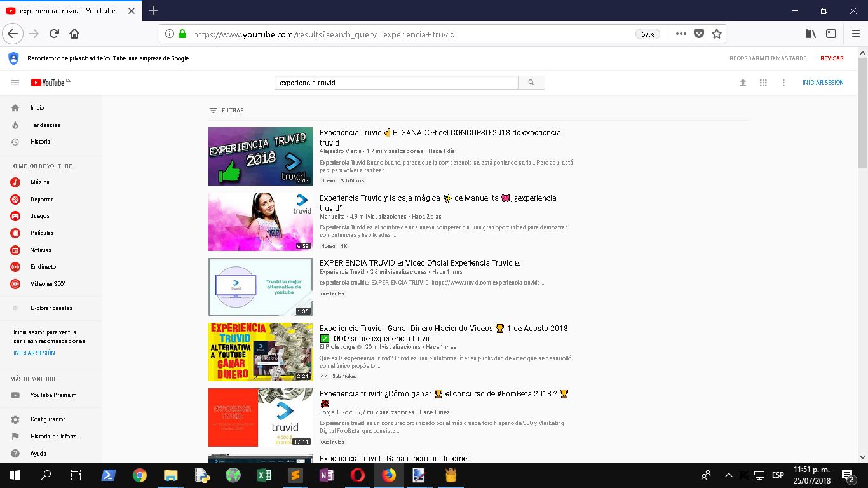This screenshot has height=488, width=868.
Task: Open the Películas category
Action: [42, 233]
